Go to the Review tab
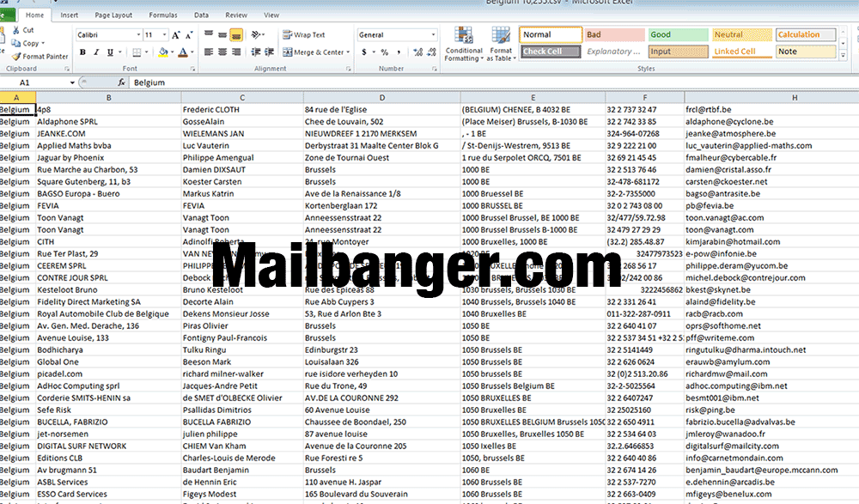Screen dimensions: 859x504 pyautogui.click(x=236, y=15)
